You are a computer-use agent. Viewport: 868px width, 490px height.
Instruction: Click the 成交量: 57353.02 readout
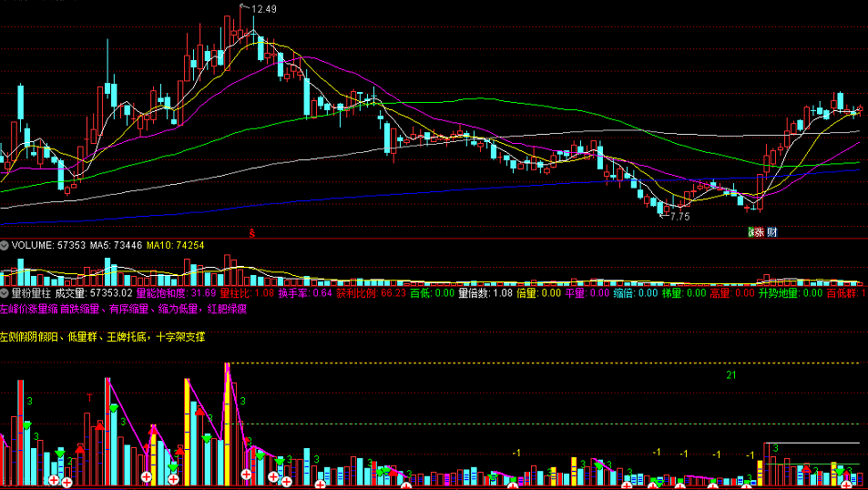(94, 293)
